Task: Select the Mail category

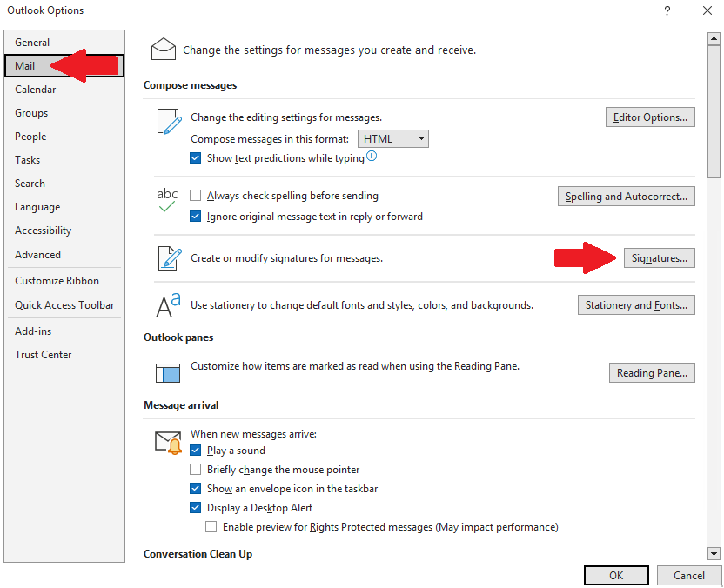Action: coord(64,65)
